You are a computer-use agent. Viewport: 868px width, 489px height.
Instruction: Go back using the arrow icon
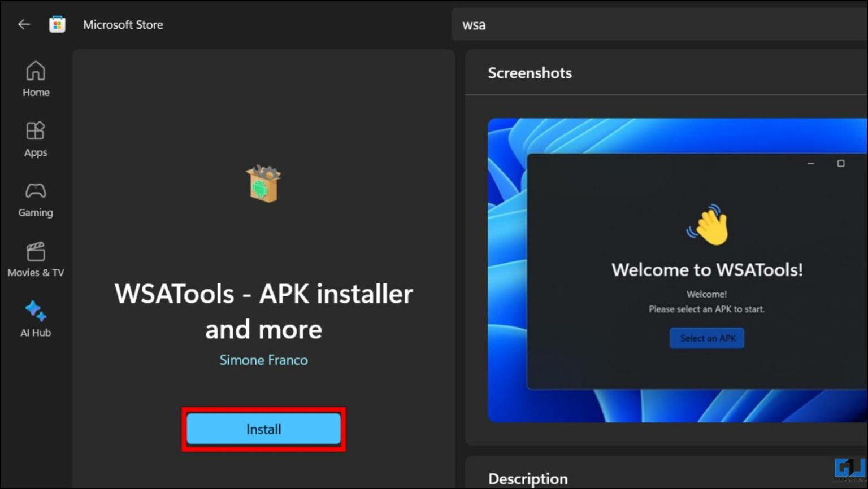point(23,24)
